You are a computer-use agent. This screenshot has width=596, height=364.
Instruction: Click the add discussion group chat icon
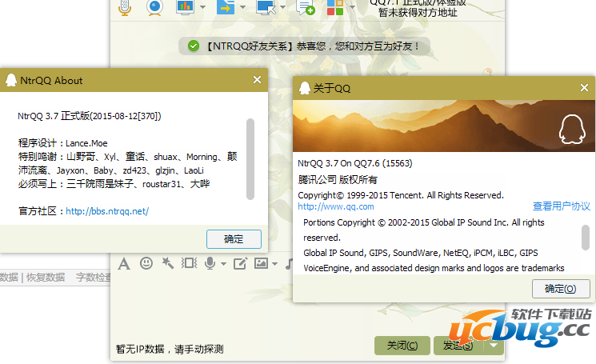[x=305, y=7]
